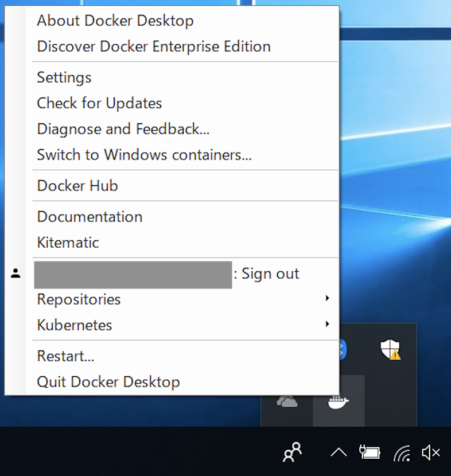451x476 pixels.
Task: Open the Wi-Fi network icon
Action: pyautogui.click(x=402, y=453)
